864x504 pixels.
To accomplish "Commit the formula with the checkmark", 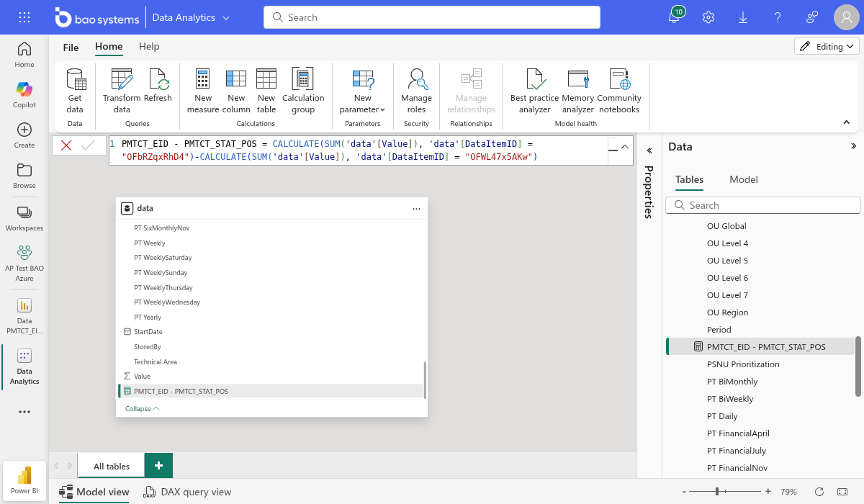I will click(x=88, y=145).
